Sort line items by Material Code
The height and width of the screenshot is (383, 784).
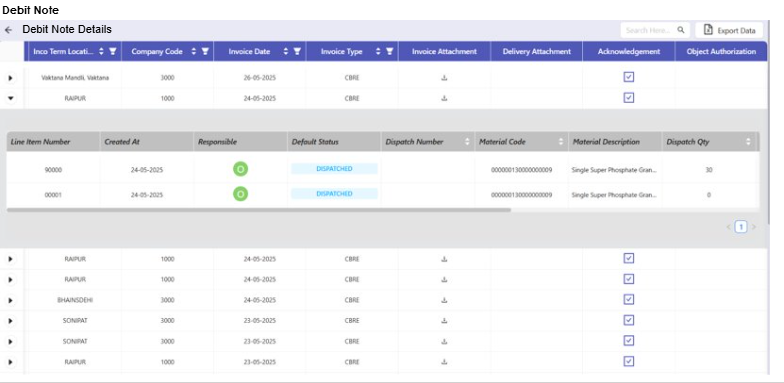point(562,142)
